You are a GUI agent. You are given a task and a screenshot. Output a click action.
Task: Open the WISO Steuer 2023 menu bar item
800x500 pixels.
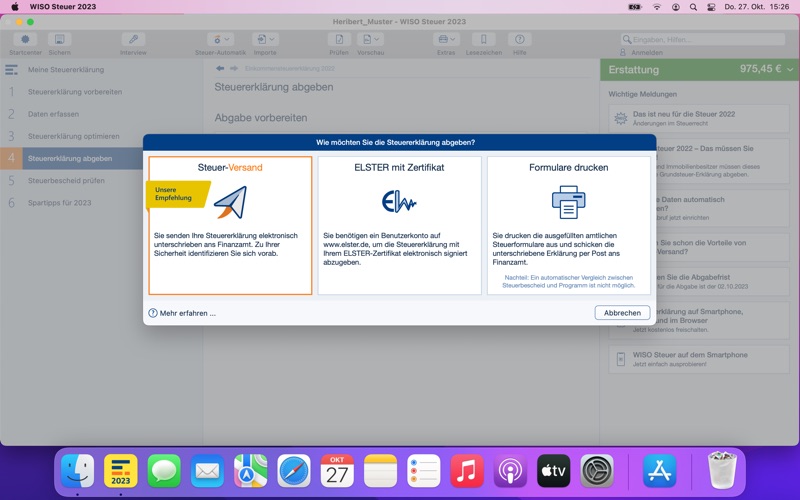pos(63,7)
